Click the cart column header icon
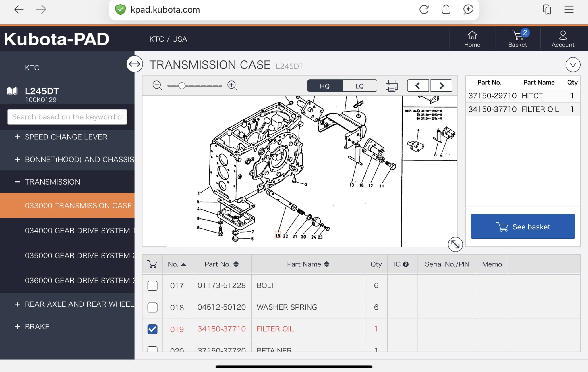588x372 pixels. (152, 264)
